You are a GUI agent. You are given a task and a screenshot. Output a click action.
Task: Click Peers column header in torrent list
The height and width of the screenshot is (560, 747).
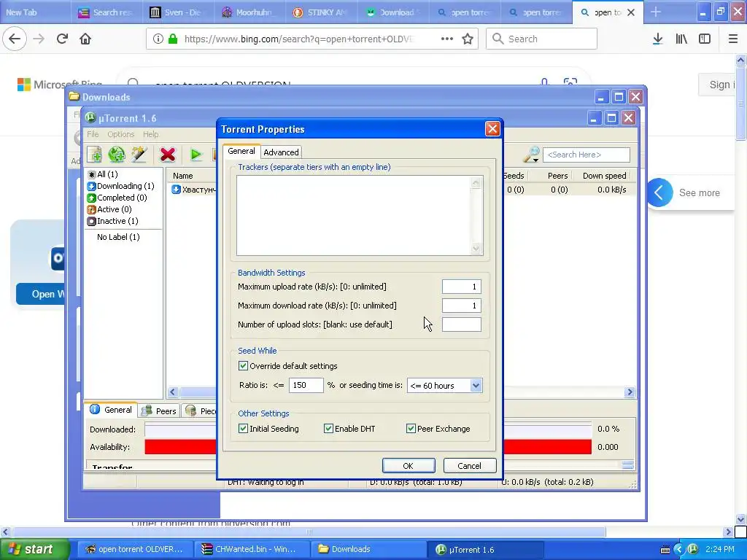[557, 176]
